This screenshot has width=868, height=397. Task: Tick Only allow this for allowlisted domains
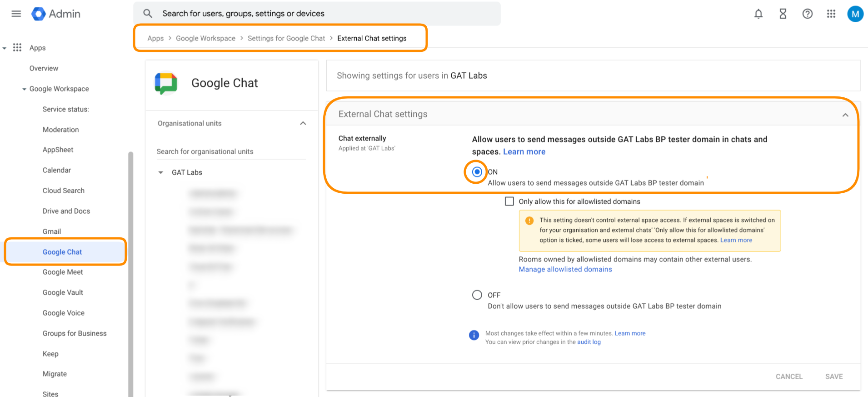(x=509, y=201)
